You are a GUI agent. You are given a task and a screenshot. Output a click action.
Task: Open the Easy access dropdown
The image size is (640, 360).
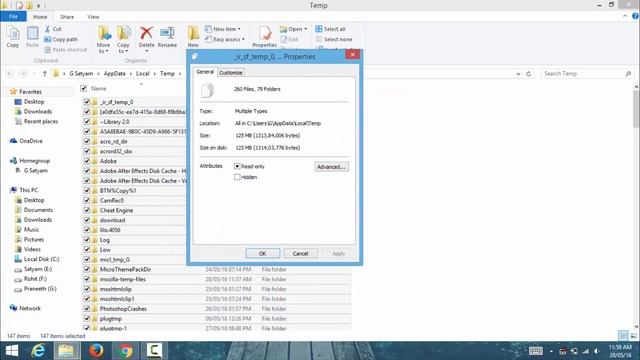(x=225, y=39)
